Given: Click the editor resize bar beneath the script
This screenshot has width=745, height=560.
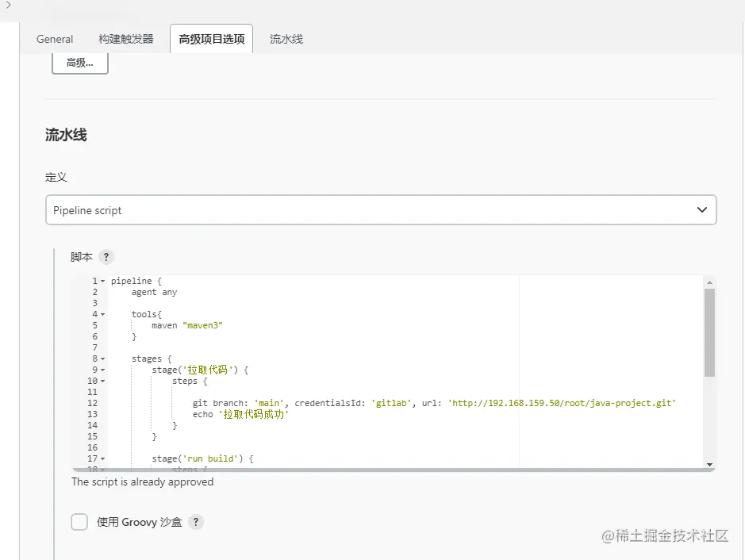Looking at the screenshot, I should [x=394, y=470].
